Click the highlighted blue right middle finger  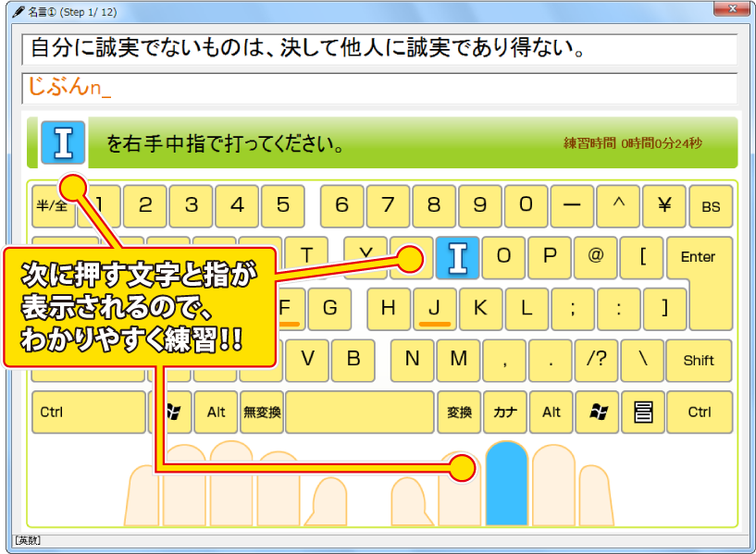pos(506,483)
